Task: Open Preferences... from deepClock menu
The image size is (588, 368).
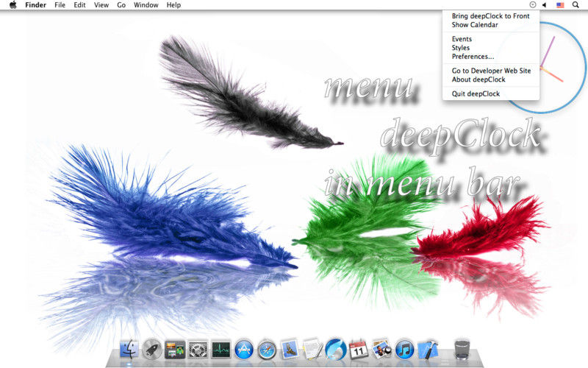Action: click(x=490, y=57)
